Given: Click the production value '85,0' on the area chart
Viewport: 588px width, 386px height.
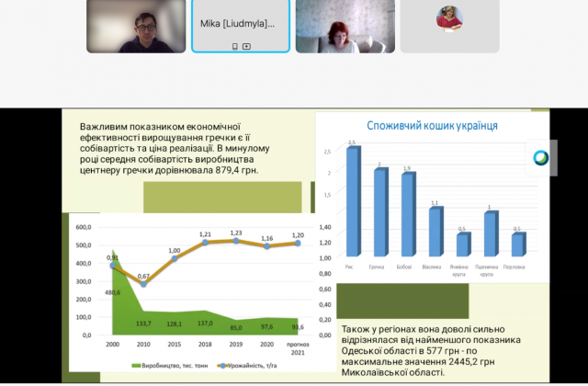Looking at the screenshot, I should point(236,328).
